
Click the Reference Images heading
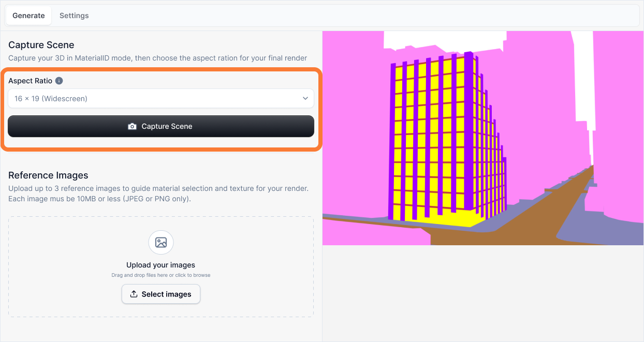(48, 175)
